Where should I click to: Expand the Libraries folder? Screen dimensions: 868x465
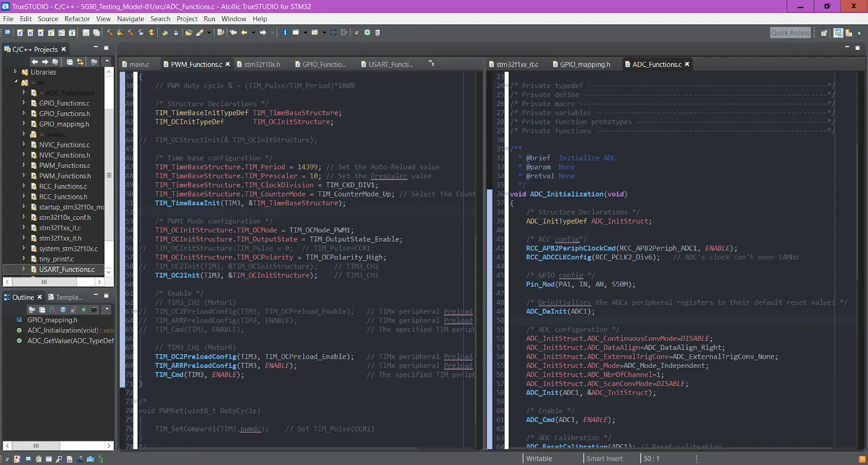point(15,72)
